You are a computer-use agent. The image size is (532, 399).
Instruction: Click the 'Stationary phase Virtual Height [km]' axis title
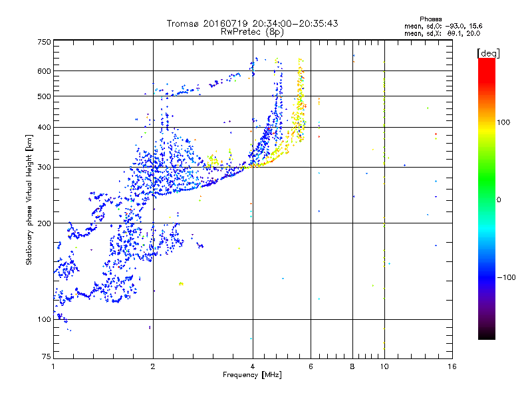pyautogui.click(x=29, y=199)
